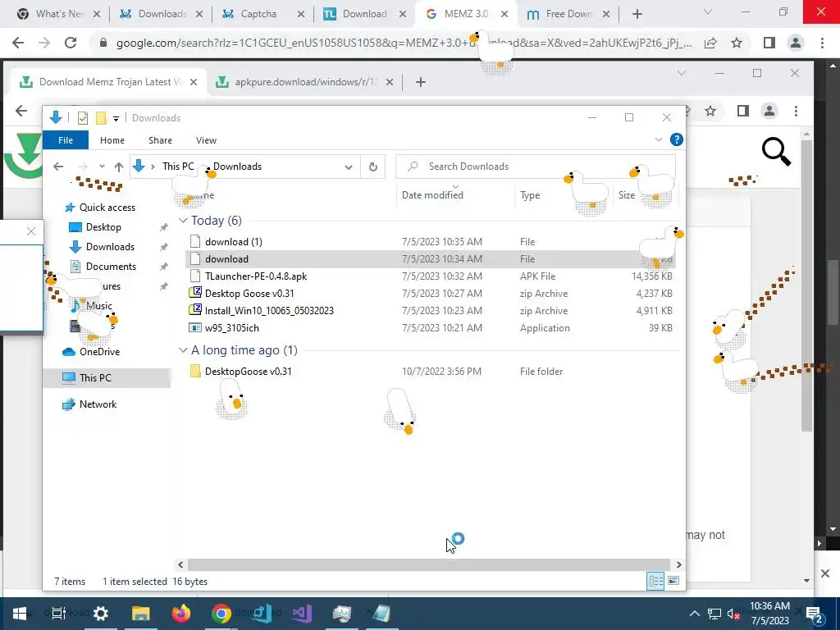Open Chrome three-dot menu
The image size is (840, 630).
822,43
